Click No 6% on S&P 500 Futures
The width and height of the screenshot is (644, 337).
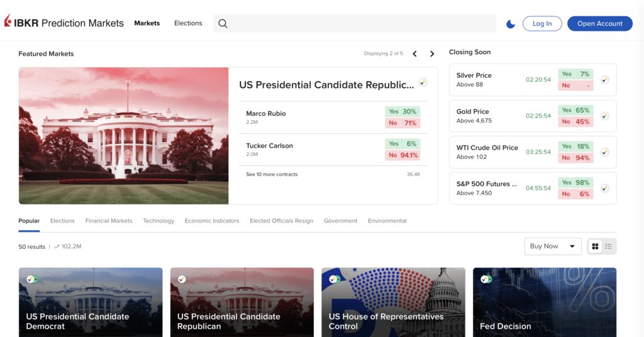pos(575,194)
